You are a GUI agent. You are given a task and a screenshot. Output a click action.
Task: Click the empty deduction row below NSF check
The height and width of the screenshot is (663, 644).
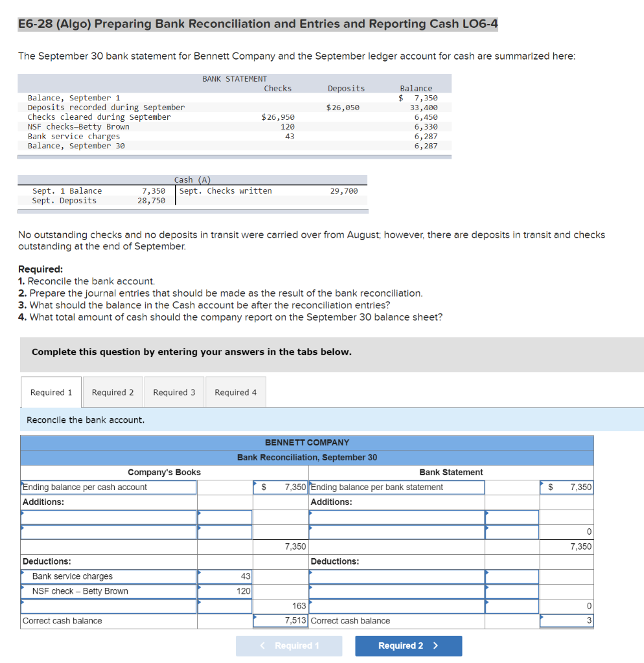point(108,605)
